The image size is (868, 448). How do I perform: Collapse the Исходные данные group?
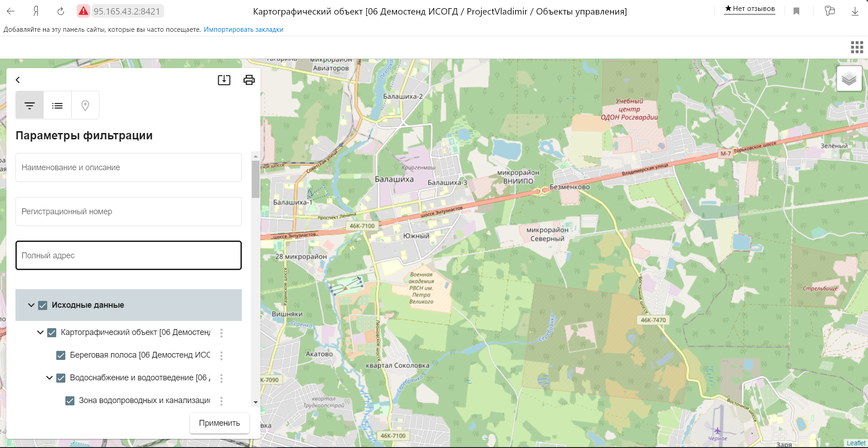tap(31, 305)
